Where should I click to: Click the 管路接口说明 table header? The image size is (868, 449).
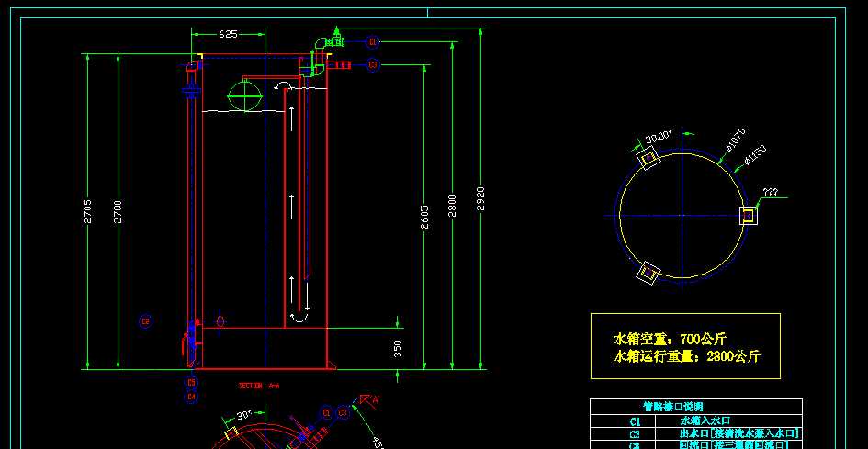click(x=671, y=406)
